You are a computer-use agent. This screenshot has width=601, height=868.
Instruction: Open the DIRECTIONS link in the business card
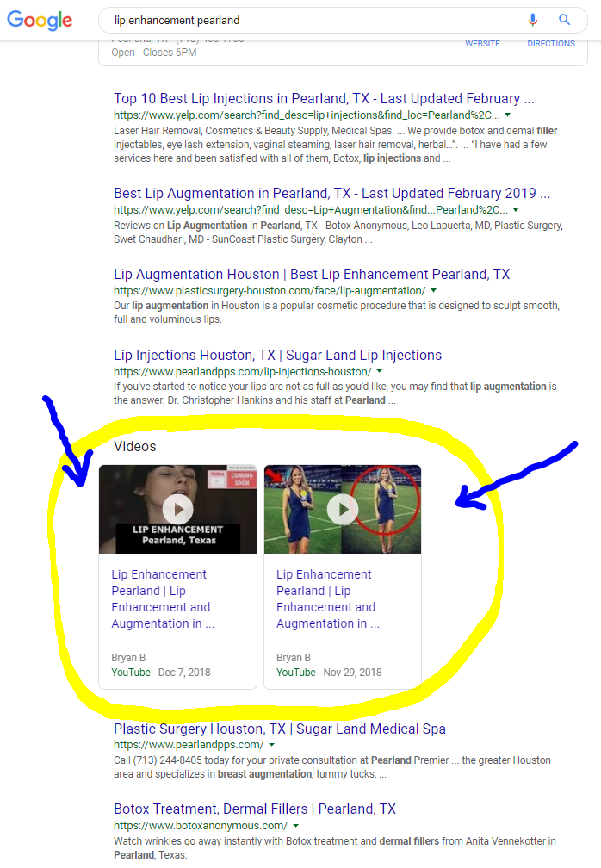[x=551, y=43]
